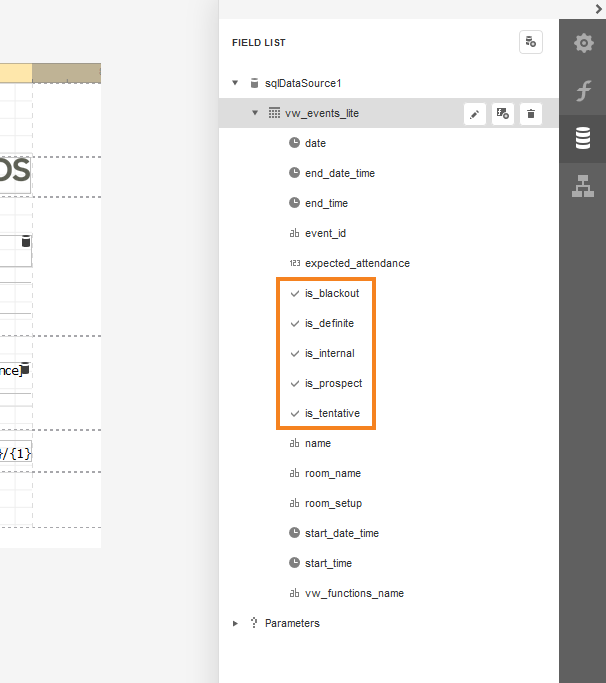Click the table grid icon beside vw_events_lite
This screenshot has height=683, width=606.
274,113
